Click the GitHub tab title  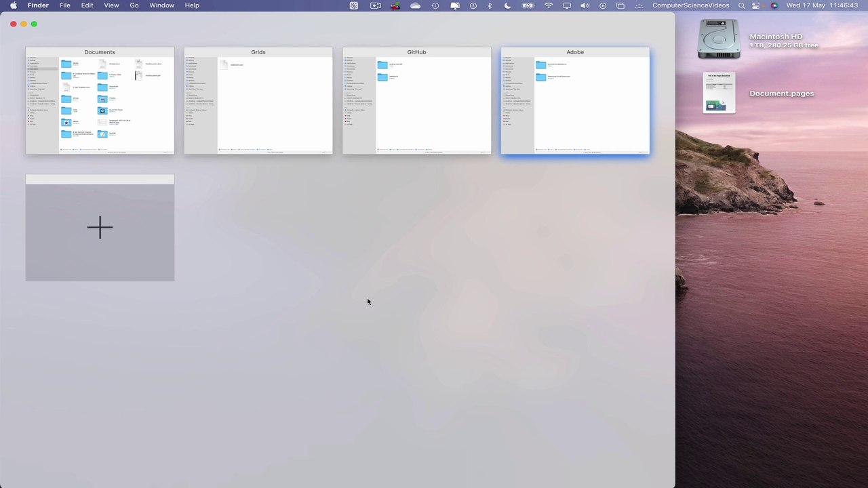coord(416,52)
